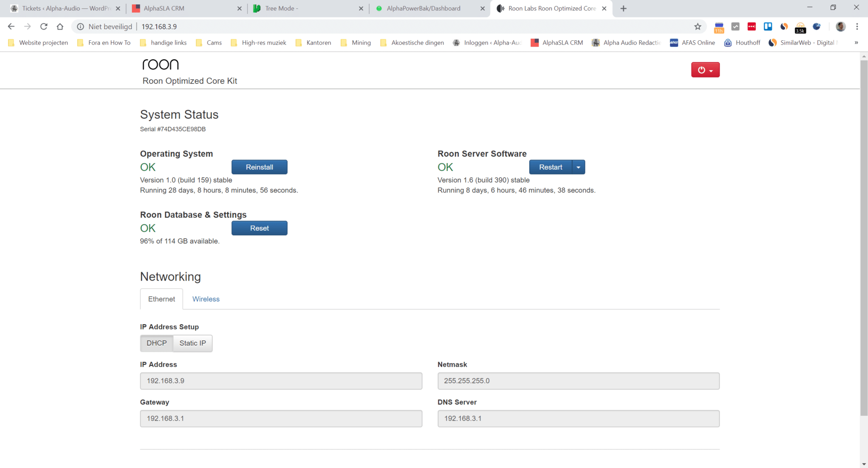Restart Roon Server Software
Screen dimensions: 868x468
coord(551,167)
